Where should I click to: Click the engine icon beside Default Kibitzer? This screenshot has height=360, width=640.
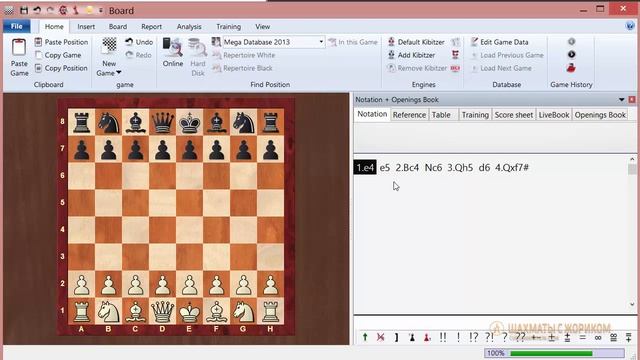click(x=456, y=42)
